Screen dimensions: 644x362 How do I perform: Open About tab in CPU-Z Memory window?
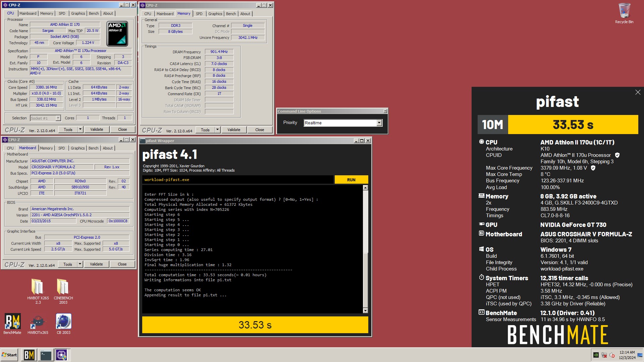[x=245, y=14]
